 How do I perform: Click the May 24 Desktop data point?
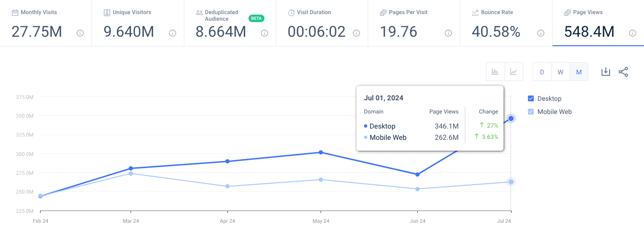click(321, 152)
